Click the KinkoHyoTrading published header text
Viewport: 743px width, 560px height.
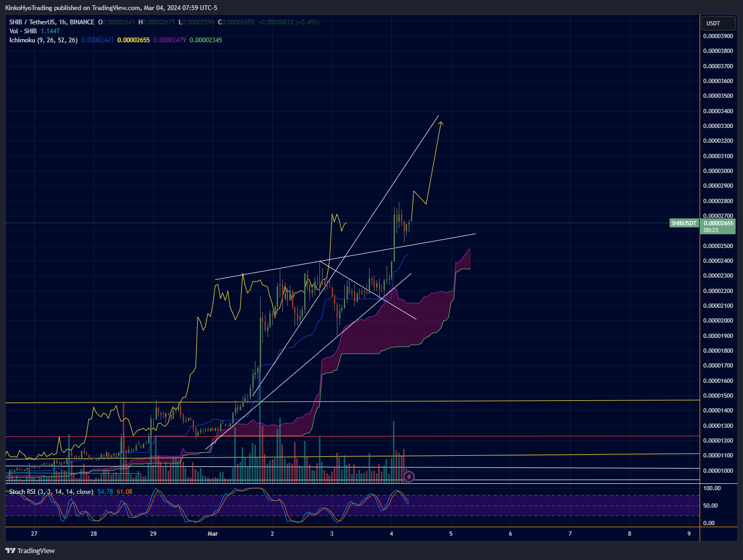(x=111, y=8)
